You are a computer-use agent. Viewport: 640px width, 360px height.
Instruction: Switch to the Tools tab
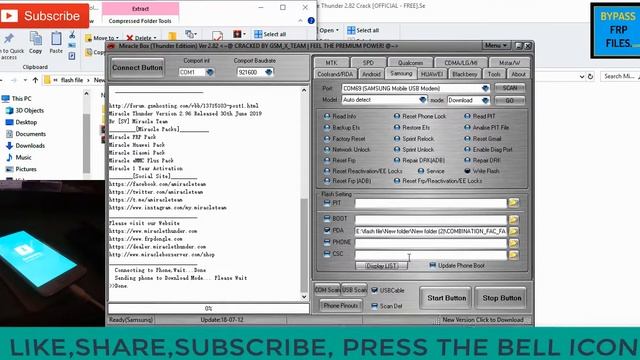click(493, 74)
